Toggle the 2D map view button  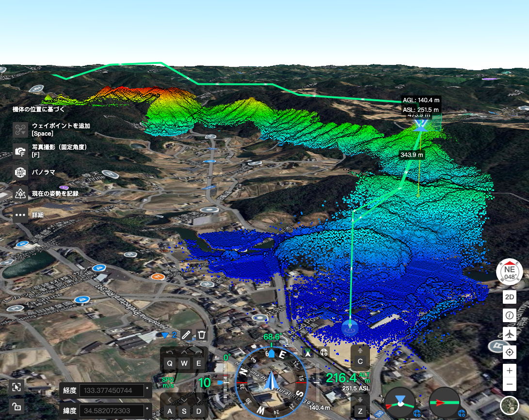coord(510,297)
